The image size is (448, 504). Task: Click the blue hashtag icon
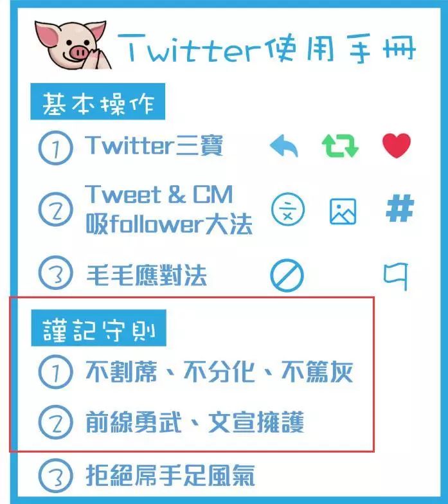pyautogui.click(x=400, y=208)
